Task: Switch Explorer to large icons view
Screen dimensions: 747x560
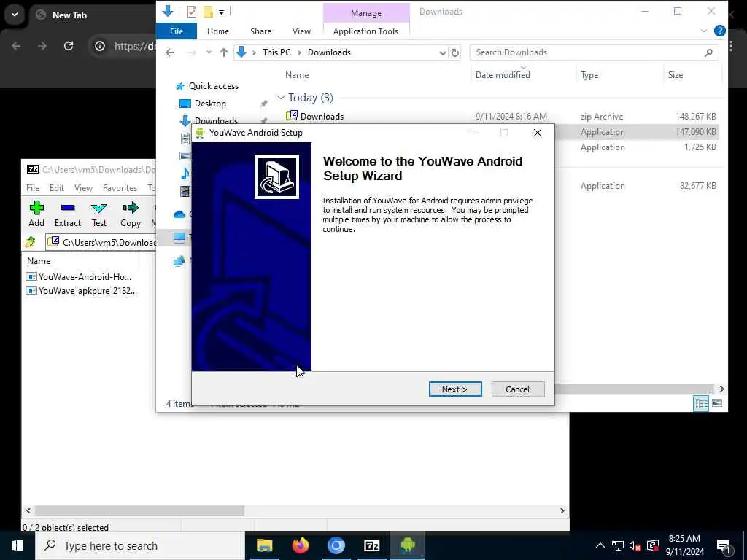Action: (x=716, y=403)
